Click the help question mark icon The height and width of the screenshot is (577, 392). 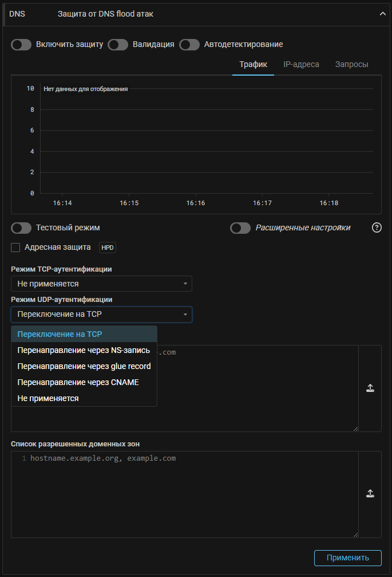click(x=377, y=227)
